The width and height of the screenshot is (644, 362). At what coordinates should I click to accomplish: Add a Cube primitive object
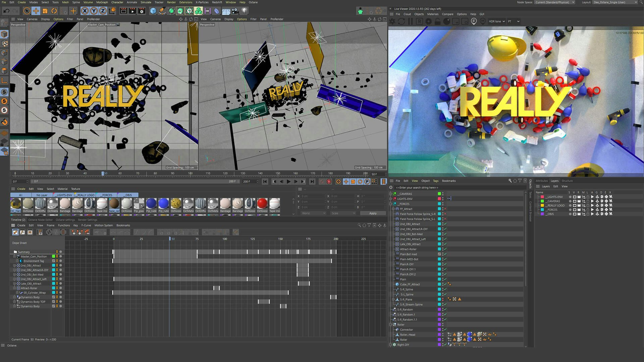(x=153, y=11)
